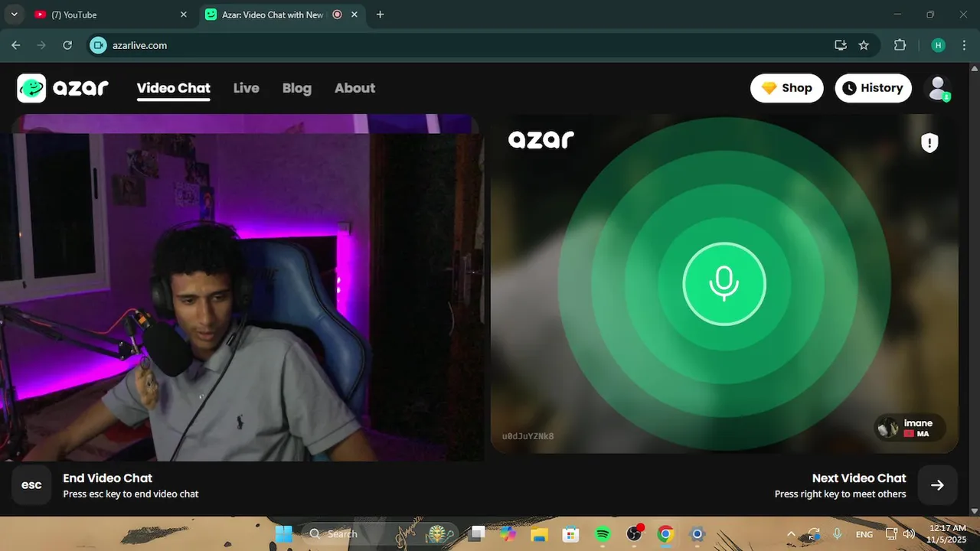Click the Next Video Chat arrow button
Image resolution: width=980 pixels, height=551 pixels.
pos(937,485)
